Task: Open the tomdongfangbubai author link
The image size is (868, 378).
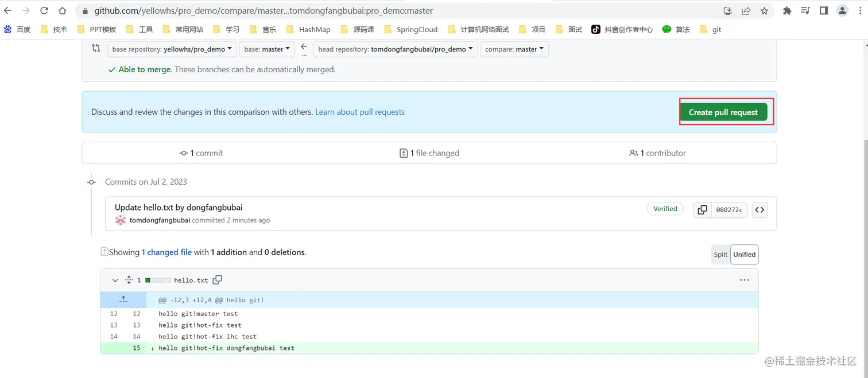Action: point(160,220)
